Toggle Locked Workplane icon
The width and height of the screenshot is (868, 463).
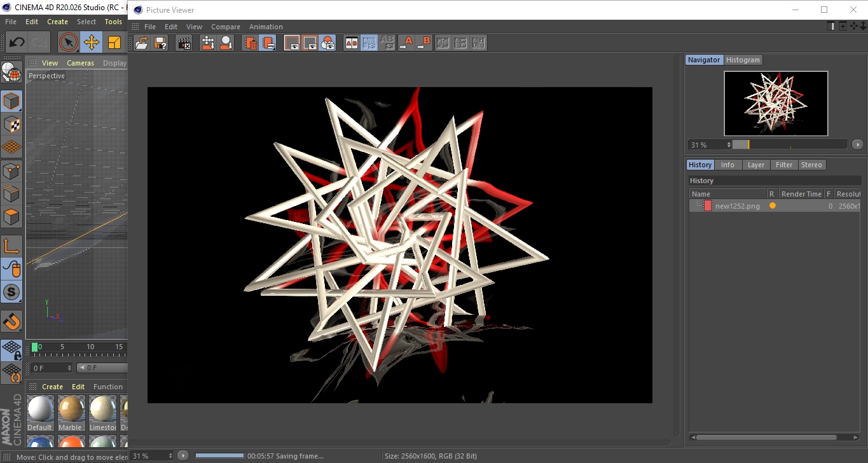(x=11, y=350)
